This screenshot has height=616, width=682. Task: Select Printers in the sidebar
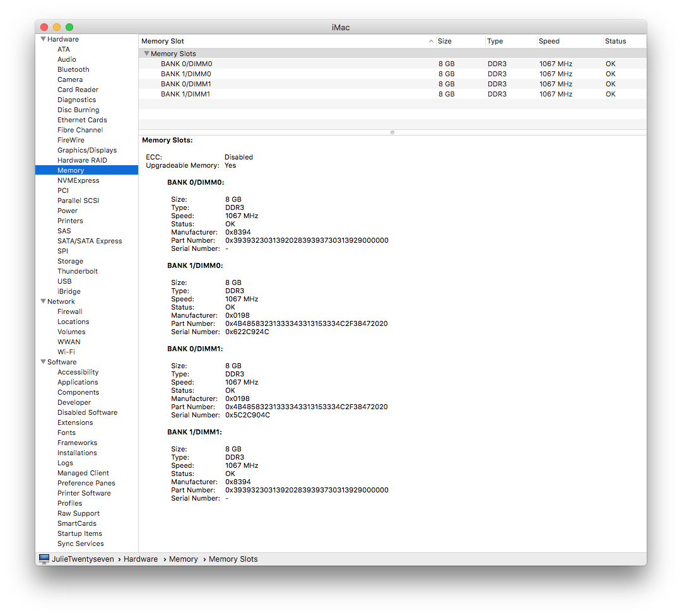click(70, 221)
